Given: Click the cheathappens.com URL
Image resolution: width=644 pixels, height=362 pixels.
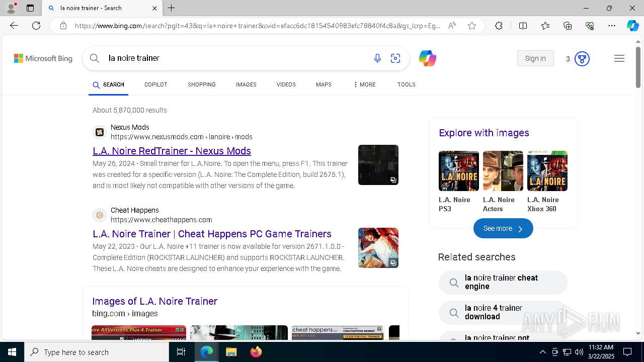Looking at the screenshot, I should click(x=162, y=220).
